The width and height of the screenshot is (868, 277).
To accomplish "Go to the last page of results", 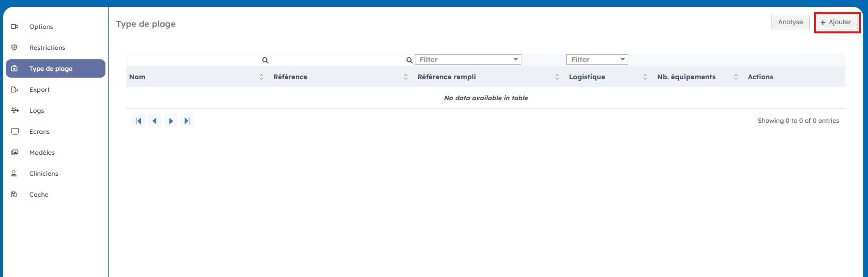I will [187, 121].
